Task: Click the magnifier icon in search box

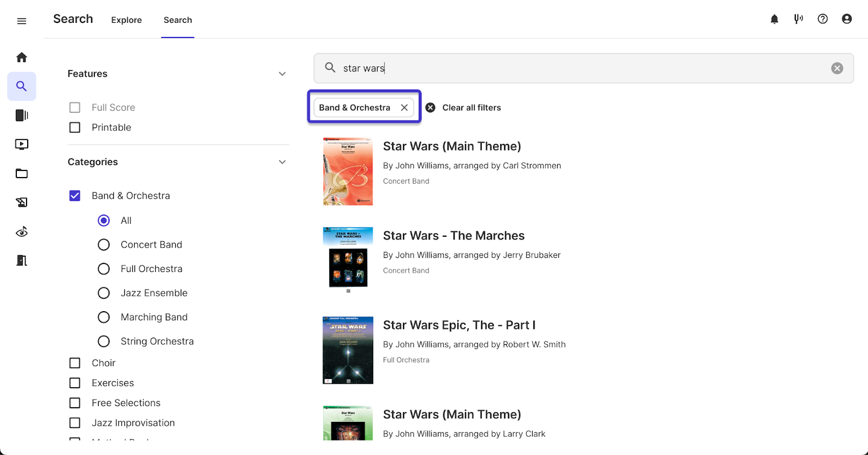Action: pyautogui.click(x=330, y=68)
